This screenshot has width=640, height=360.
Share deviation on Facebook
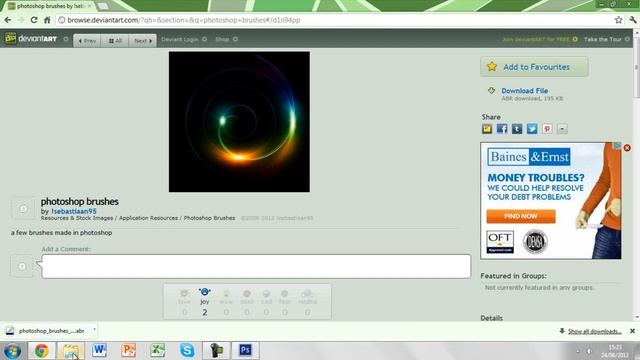(502, 129)
